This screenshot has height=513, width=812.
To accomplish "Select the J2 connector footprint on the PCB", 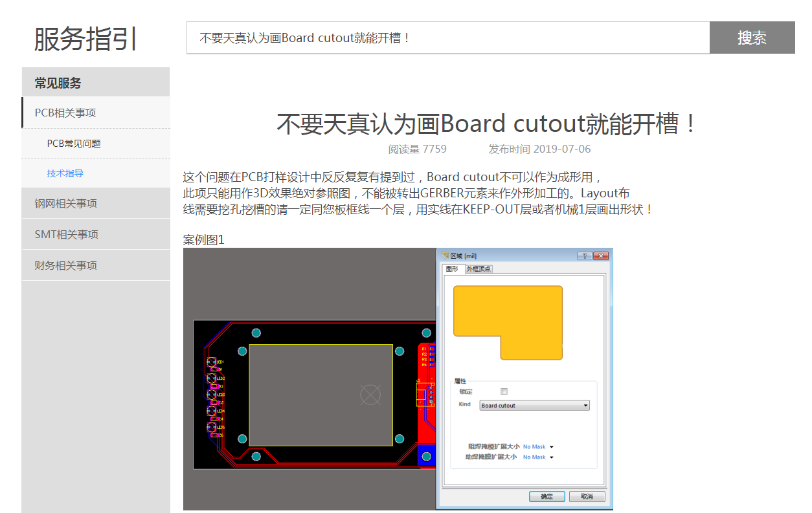I will point(421,394).
